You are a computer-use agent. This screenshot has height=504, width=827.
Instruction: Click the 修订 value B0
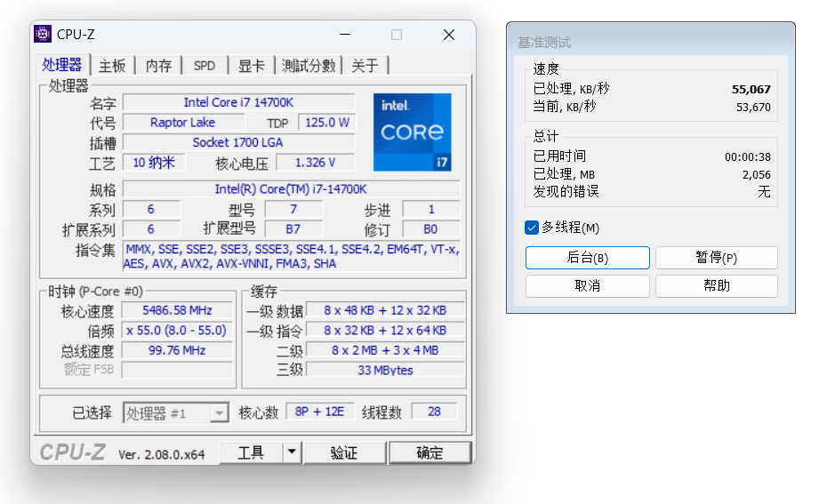pos(431,229)
